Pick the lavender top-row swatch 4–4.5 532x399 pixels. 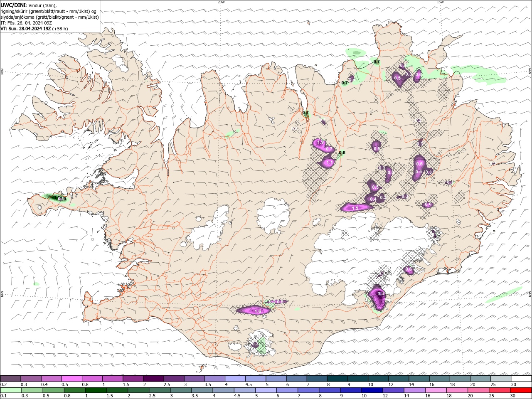[234, 379]
